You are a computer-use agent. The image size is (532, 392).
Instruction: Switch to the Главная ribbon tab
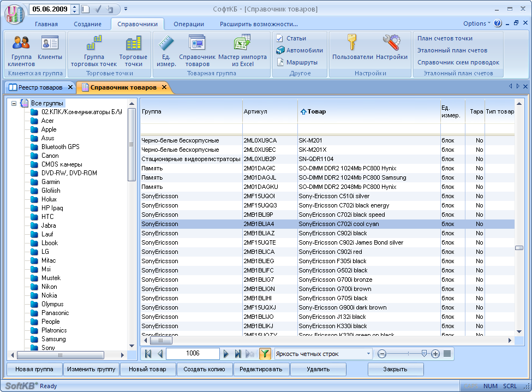[x=46, y=24]
